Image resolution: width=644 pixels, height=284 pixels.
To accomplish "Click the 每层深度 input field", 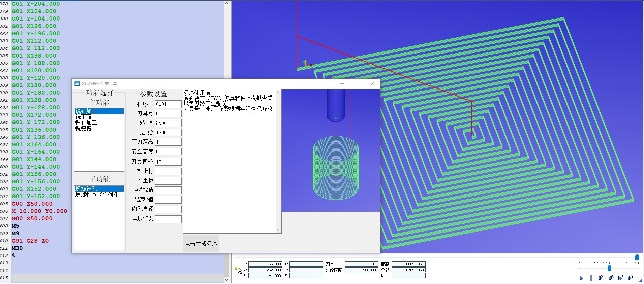I will pyautogui.click(x=168, y=219).
